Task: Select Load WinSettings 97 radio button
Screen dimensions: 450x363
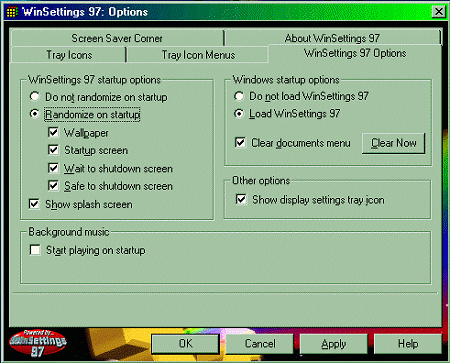Action: [239, 114]
